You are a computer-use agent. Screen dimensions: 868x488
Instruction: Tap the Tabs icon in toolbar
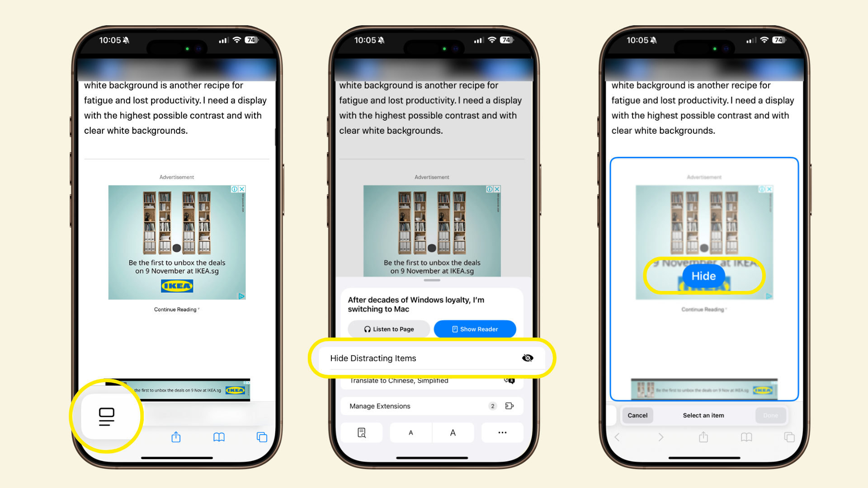pyautogui.click(x=260, y=437)
